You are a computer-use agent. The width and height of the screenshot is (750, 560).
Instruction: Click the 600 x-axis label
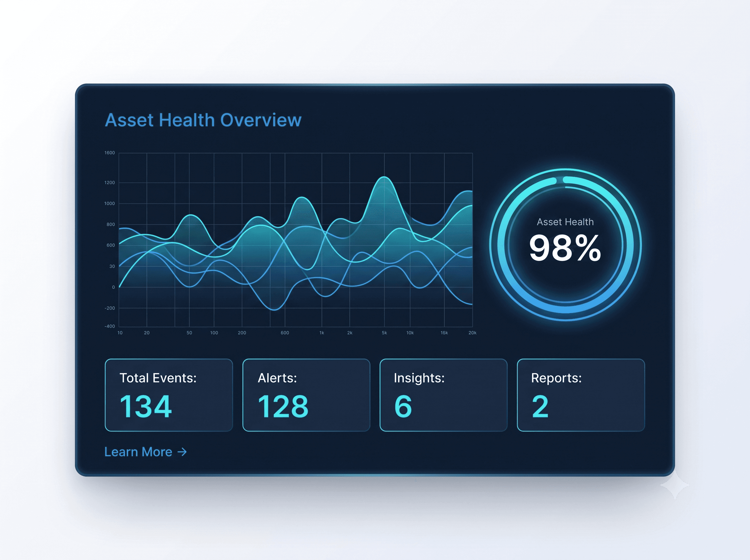pos(285,333)
